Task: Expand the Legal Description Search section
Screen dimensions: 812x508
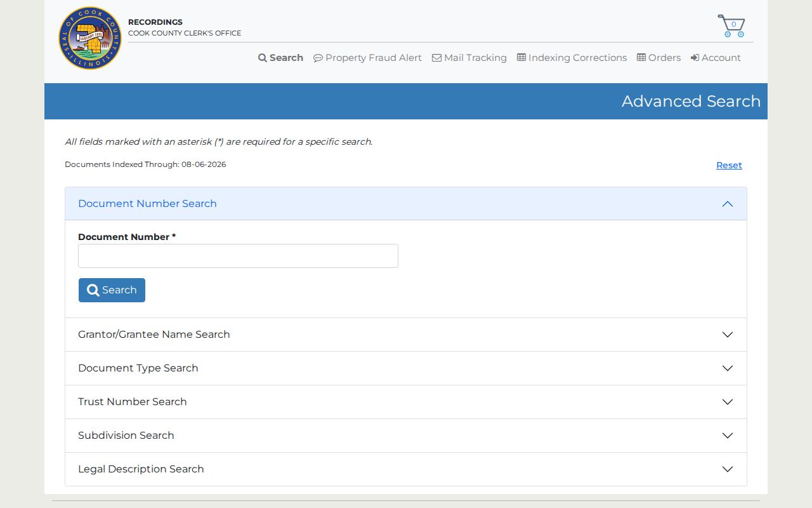Action: (x=406, y=469)
